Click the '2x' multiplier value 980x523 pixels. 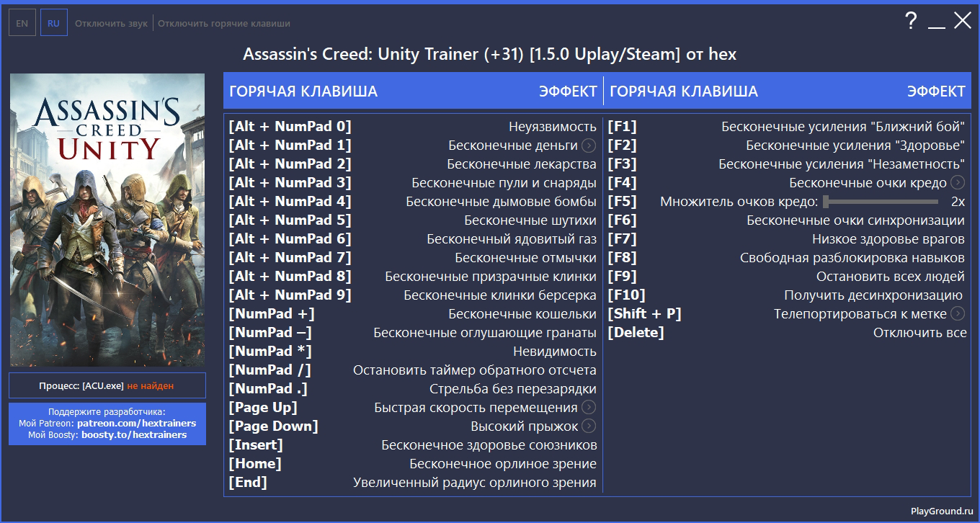[958, 202]
